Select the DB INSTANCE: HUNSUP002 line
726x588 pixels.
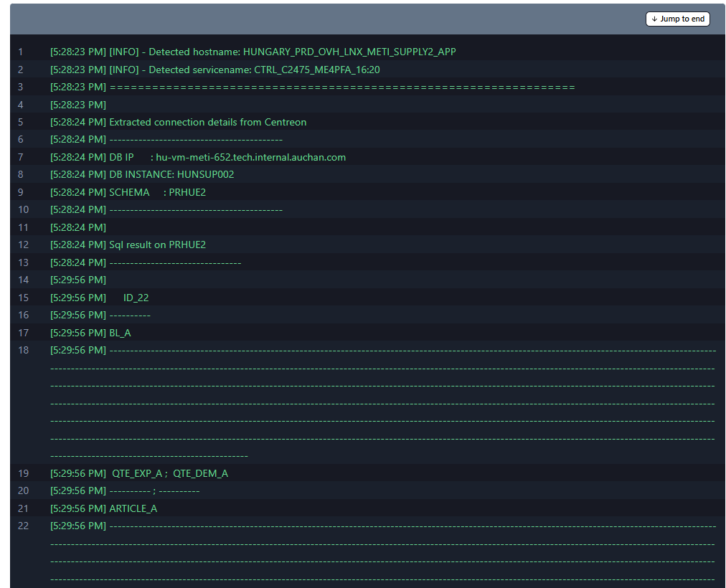142,174
